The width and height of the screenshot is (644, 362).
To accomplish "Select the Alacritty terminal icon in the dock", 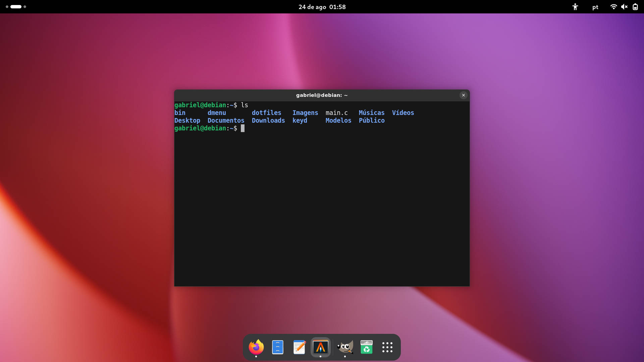I will coord(321,347).
